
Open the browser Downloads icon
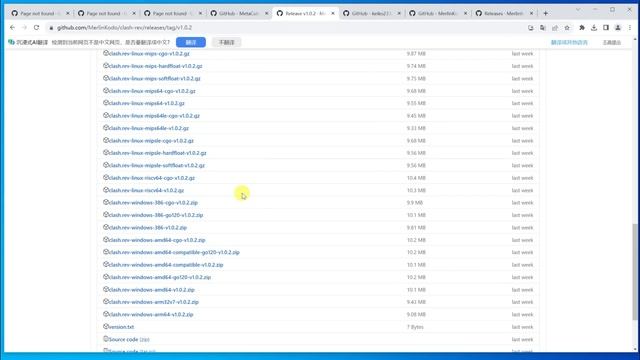coord(594,28)
